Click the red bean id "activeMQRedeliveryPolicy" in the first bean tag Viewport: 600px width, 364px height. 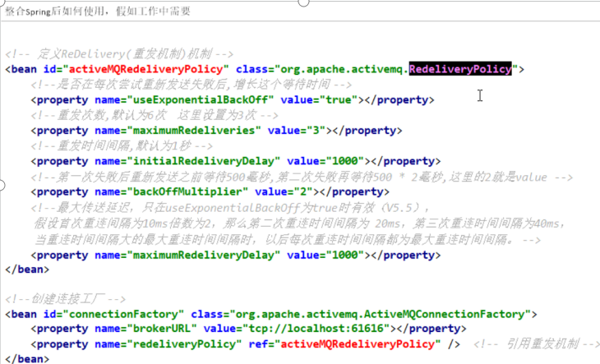(x=145, y=69)
